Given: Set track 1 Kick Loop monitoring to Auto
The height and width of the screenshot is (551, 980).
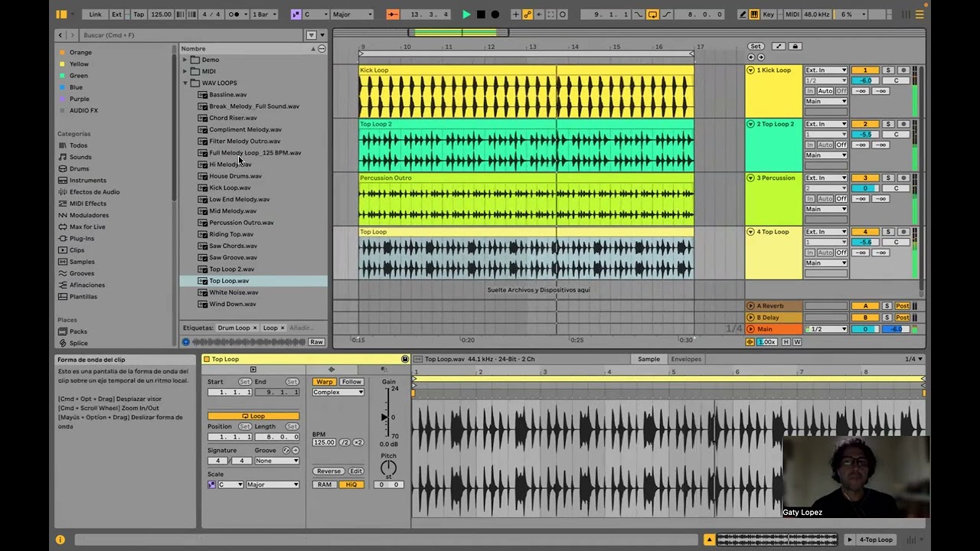Looking at the screenshot, I should pos(825,91).
